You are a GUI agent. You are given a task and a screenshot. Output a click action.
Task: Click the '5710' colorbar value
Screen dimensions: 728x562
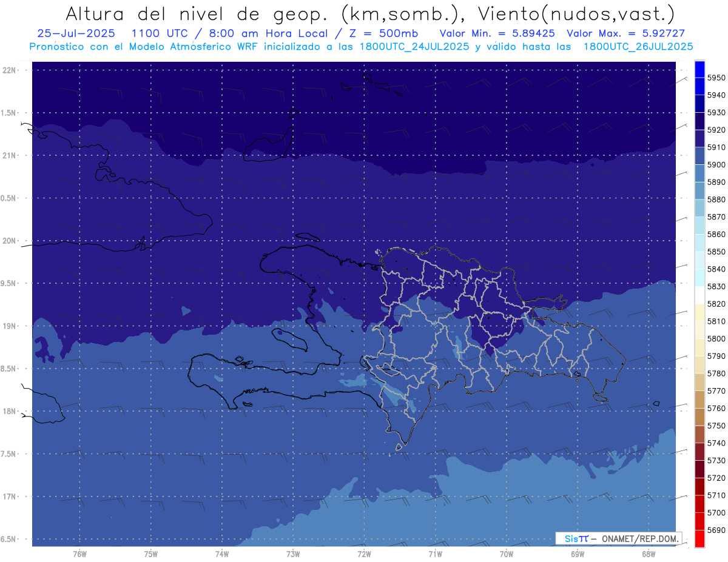pyautogui.click(x=716, y=495)
